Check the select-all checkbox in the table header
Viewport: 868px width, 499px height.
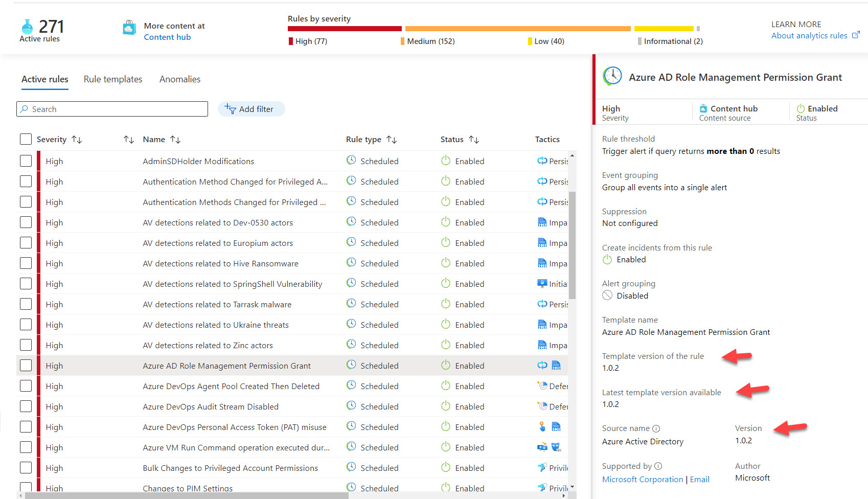tap(26, 139)
